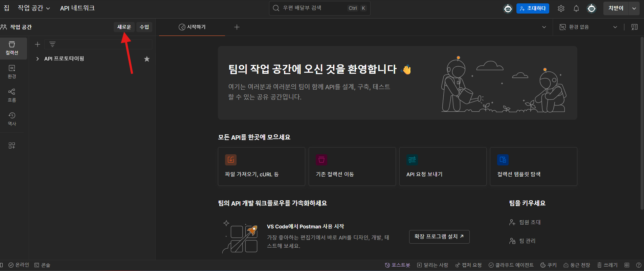Click 캡처 요청 in the status bar

pyautogui.click(x=468, y=265)
